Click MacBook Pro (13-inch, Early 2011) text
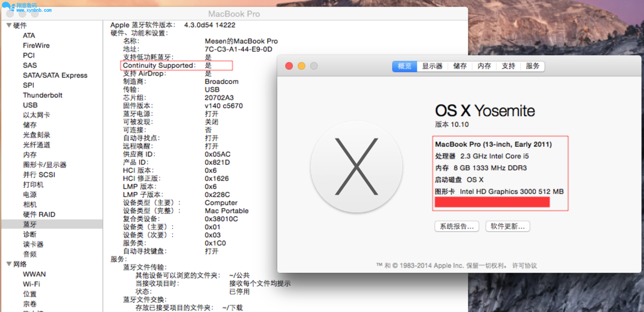Image resolution: width=644 pixels, height=312 pixels. pos(493,144)
